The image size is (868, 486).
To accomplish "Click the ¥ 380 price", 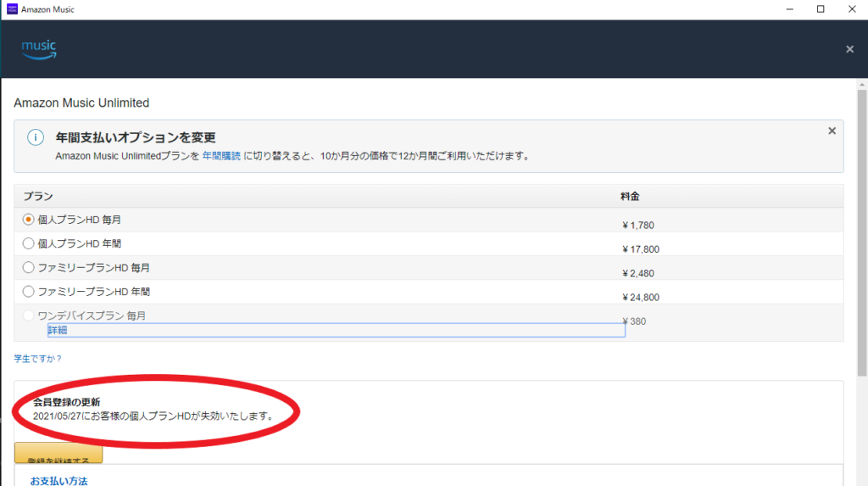I will [x=634, y=321].
